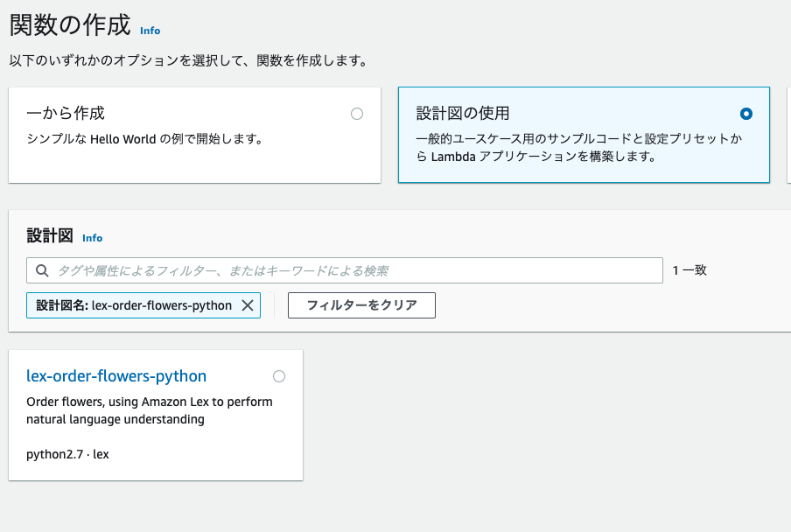Click the 設計図 section heading
The image size is (791, 532).
pyautogui.click(x=50, y=235)
